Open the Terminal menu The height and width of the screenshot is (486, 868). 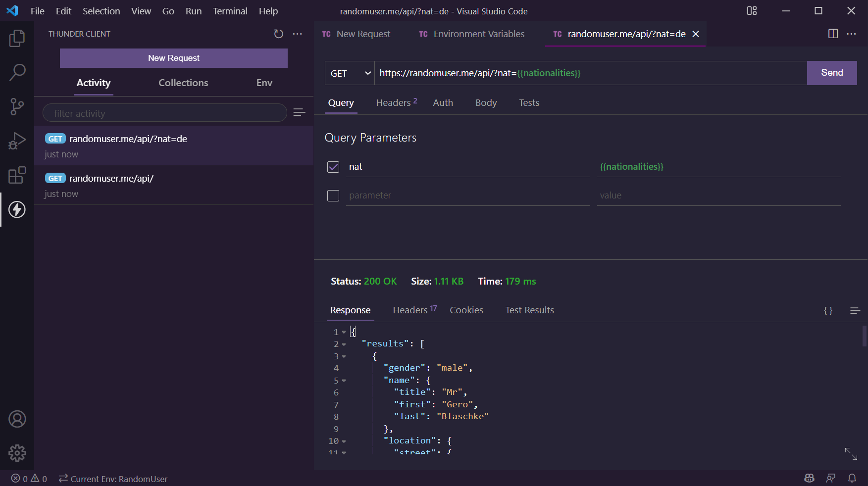[230, 11]
